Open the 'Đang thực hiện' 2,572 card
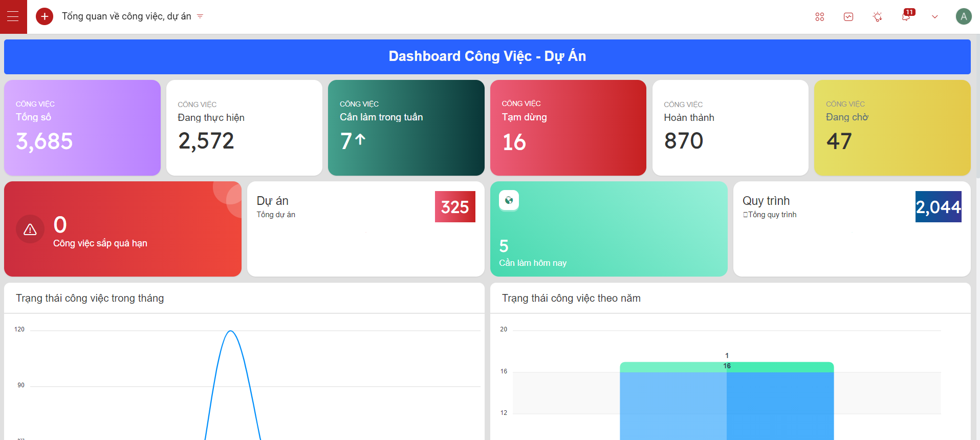 click(x=244, y=128)
